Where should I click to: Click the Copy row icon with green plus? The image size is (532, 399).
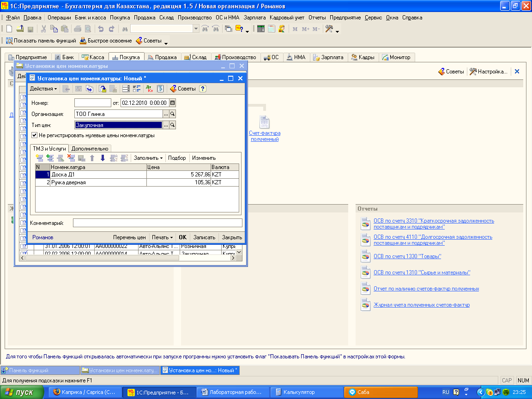(x=50, y=158)
